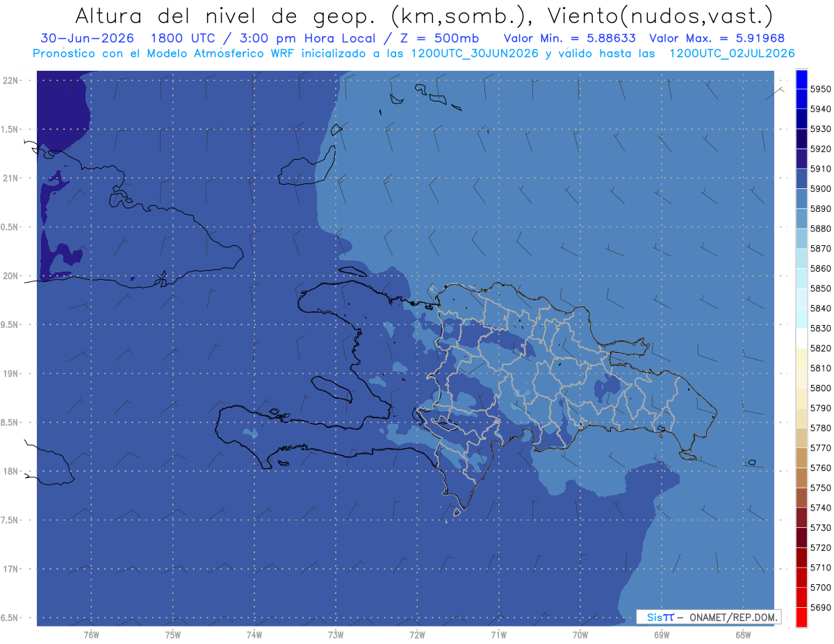Click the '1200UTC_30JUN2026' initialization time
The image size is (834, 644).
475,53
